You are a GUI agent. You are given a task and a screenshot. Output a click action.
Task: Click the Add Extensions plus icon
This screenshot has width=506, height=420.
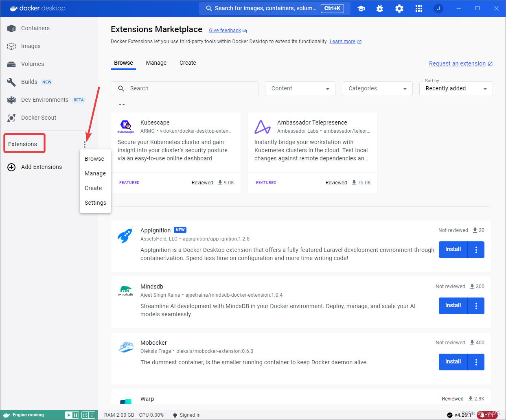[x=11, y=167]
